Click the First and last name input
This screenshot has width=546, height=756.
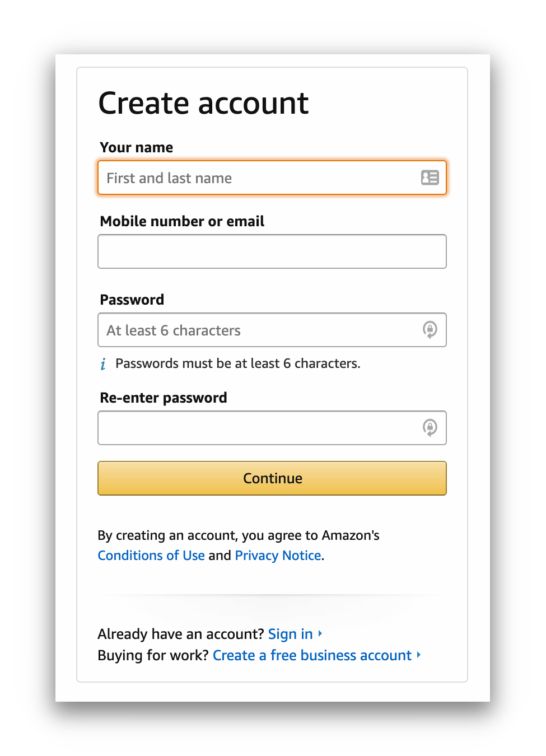(x=252, y=178)
